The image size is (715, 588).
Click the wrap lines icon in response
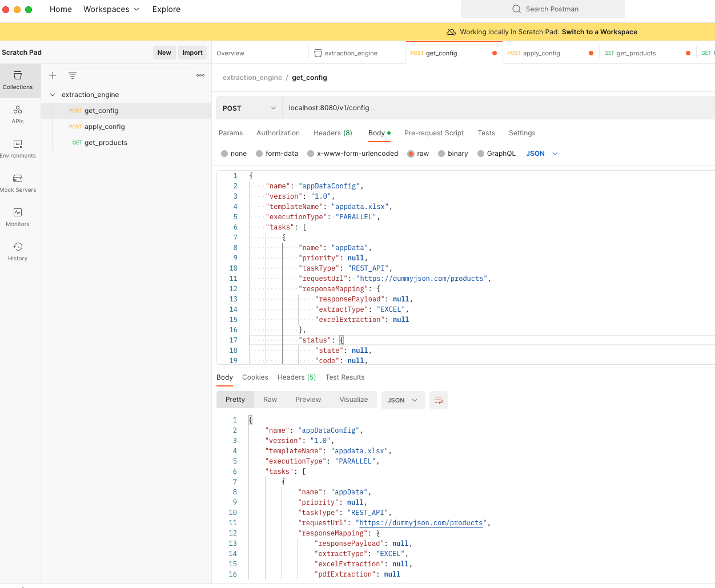coord(439,400)
